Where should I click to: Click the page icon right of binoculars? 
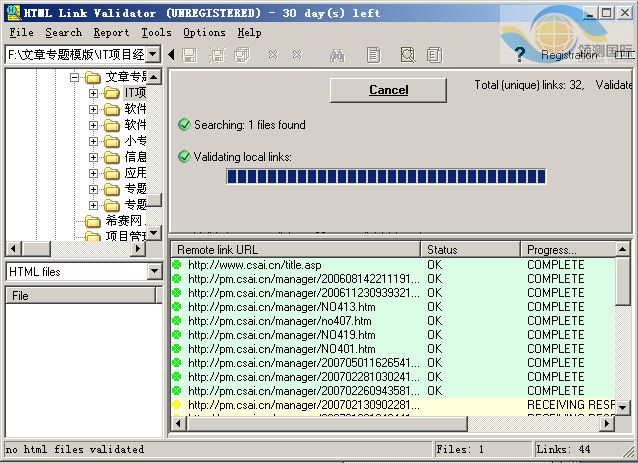(x=373, y=55)
